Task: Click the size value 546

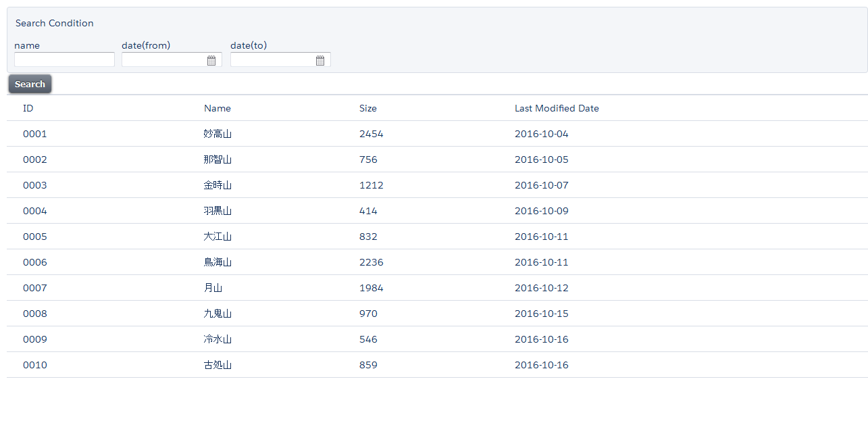Action: coord(368,339)
